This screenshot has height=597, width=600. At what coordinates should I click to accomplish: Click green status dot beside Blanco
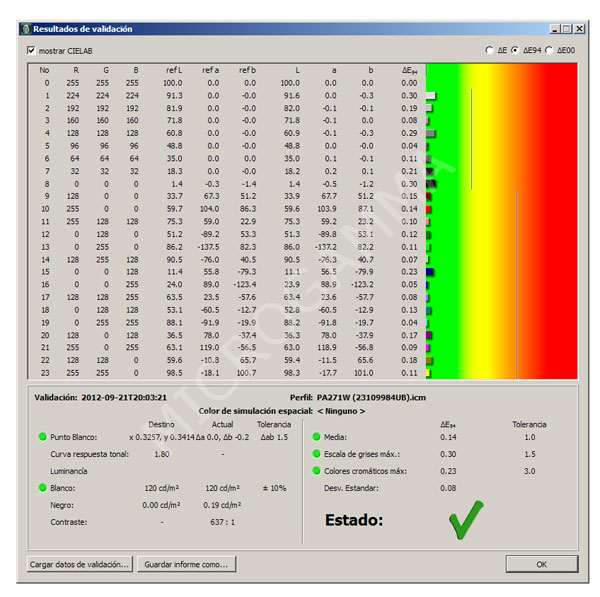coord(41,488)
